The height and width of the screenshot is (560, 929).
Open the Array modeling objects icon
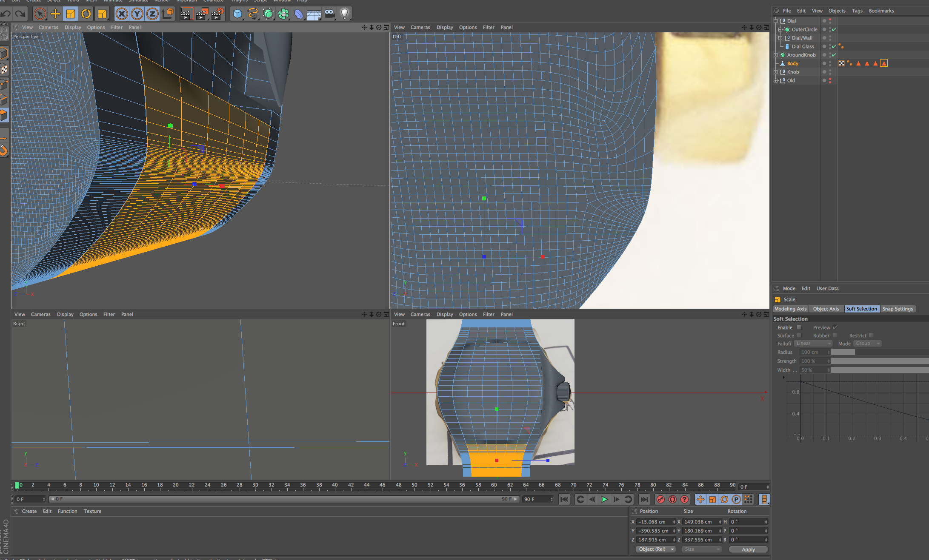coord(283,14)
